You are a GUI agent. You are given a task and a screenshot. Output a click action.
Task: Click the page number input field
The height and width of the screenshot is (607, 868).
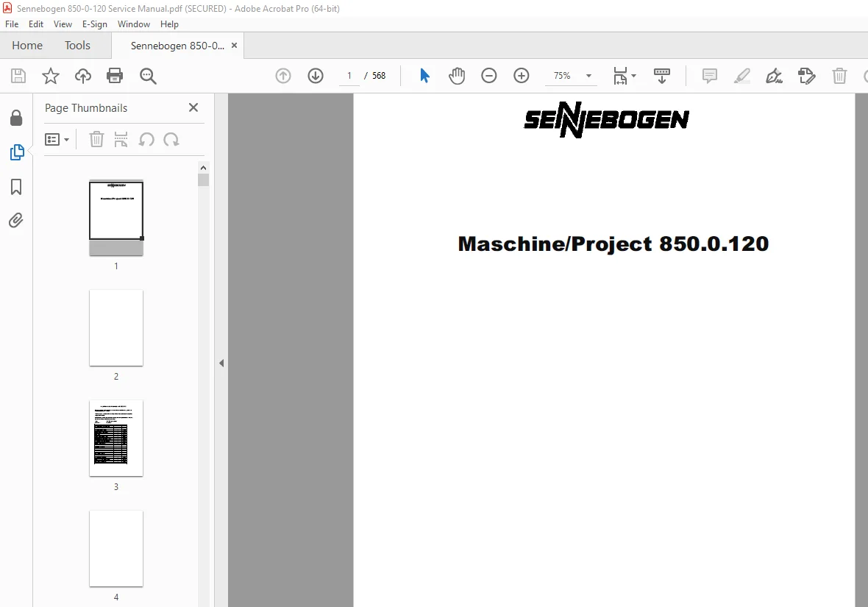coord(349,76)
